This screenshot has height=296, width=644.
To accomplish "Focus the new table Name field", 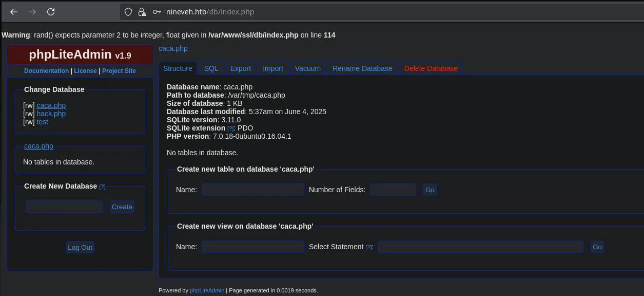I will click(x=253, y=190).
